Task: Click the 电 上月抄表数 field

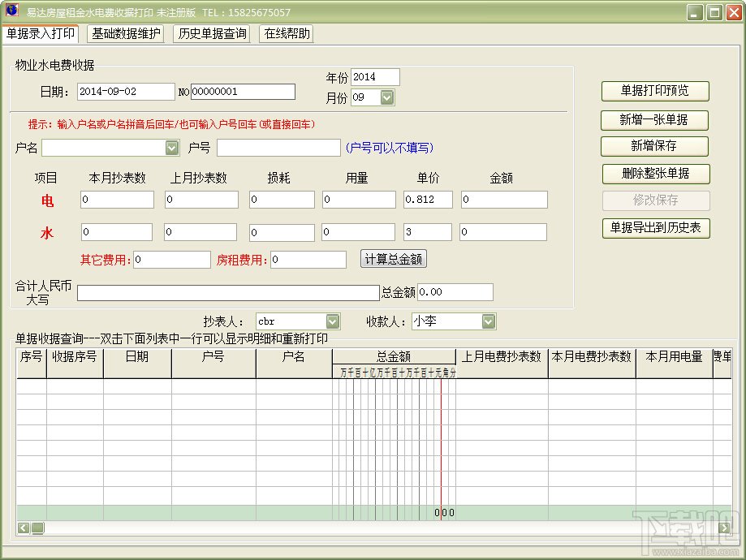Action: click(x=201, y=200)
